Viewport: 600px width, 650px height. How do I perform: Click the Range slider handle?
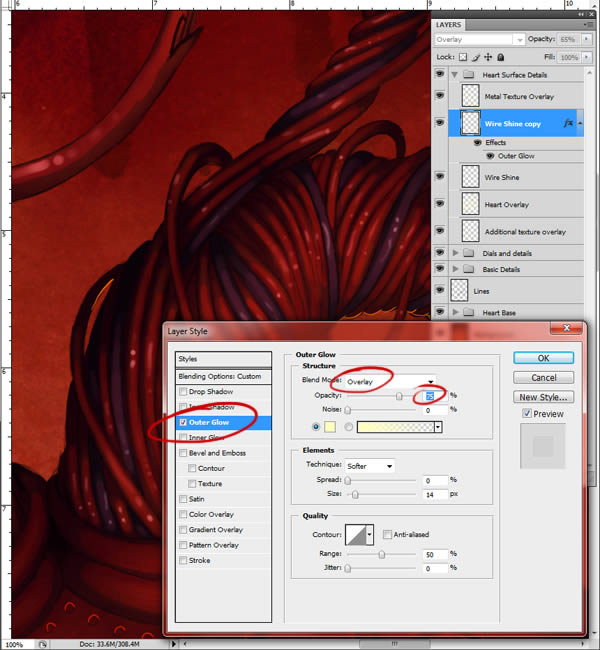[x=381, y=554]
